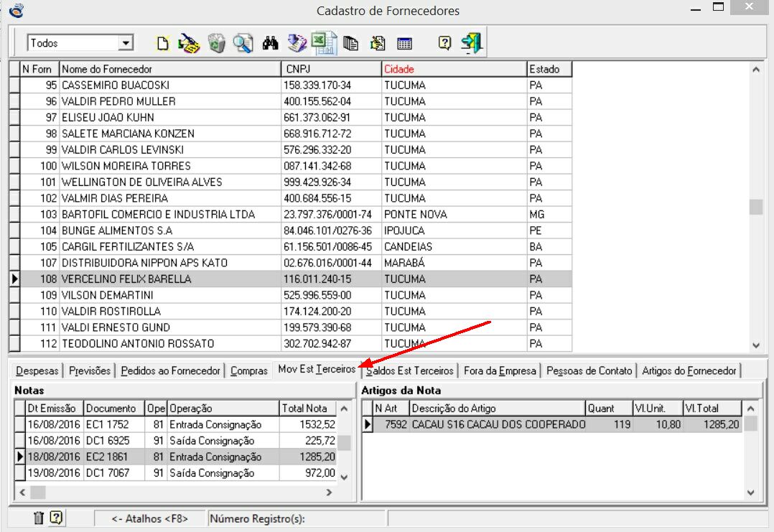774x532 pixels.
Task: Click city cell PONTE NOVA
Action: 454,214
